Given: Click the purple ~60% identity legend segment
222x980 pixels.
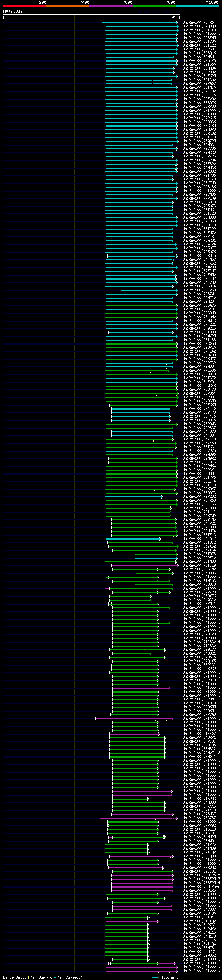Looking at the screenshot, I should 111,6.
